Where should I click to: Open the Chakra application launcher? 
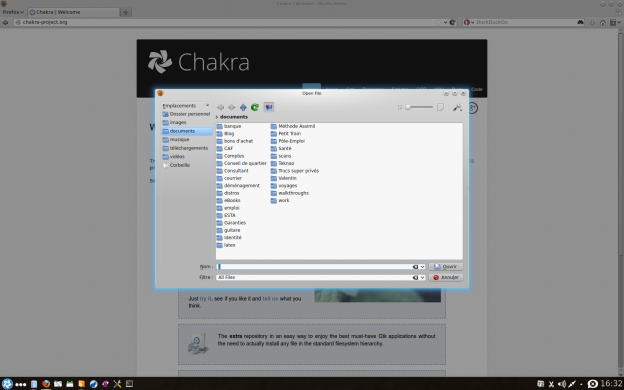pyautogui.click(x=7, y=384)
